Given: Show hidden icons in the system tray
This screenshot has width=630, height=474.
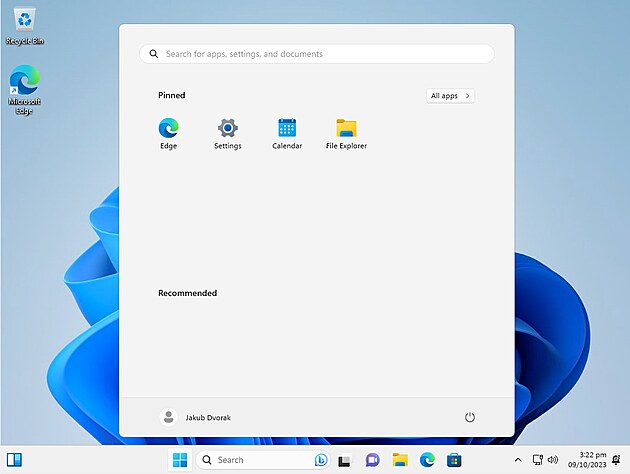Looking at the screenshot, I should click(x=518, y=460).
